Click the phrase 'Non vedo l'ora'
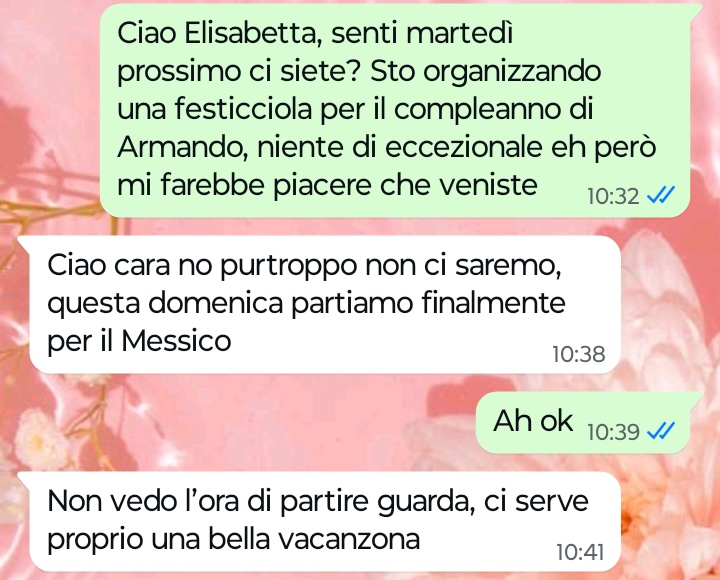The width and height of the screenshot is (720, 580). pos(143,501)
